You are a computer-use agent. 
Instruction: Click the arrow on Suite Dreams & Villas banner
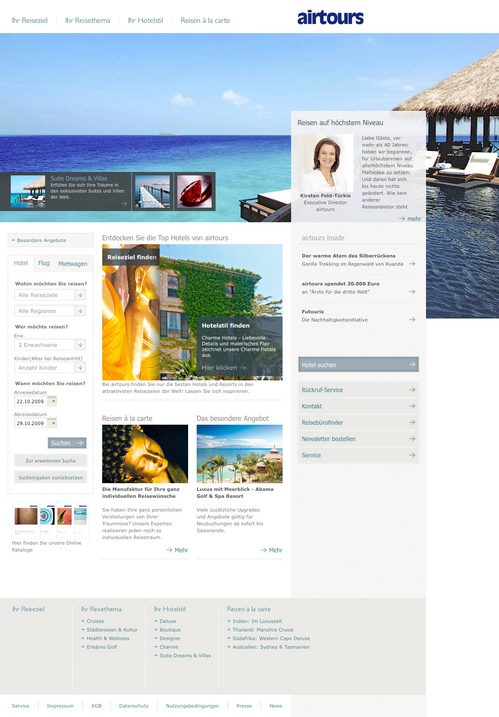(x=124, y=203)
